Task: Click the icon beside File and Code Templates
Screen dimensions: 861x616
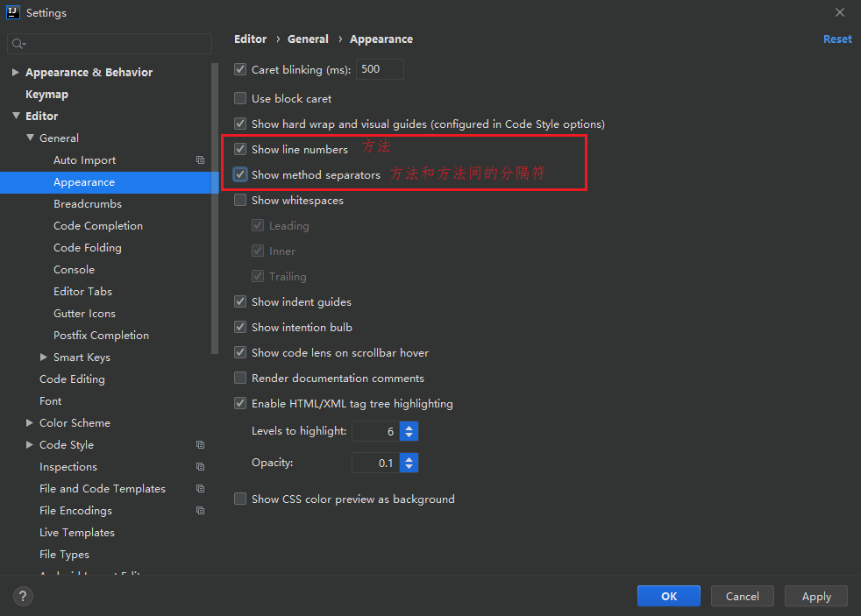Action: pos(200,489)
